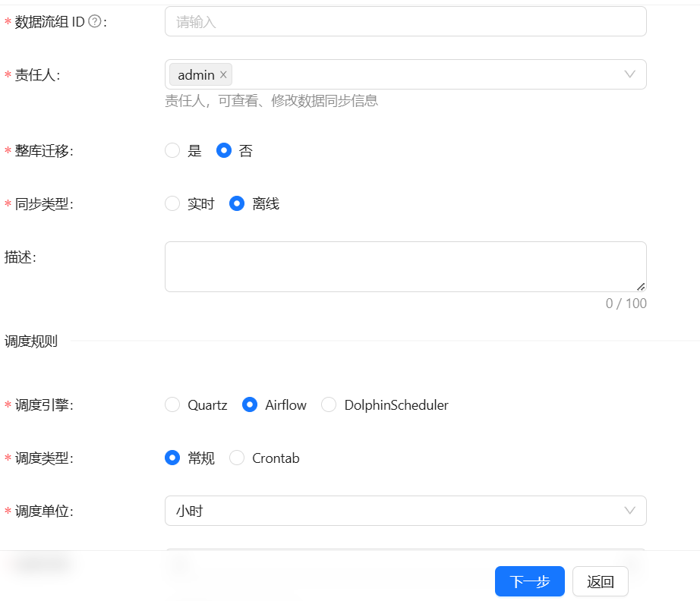
Task: Click the 数据流组 ID input field
Action: coord(405,22)
